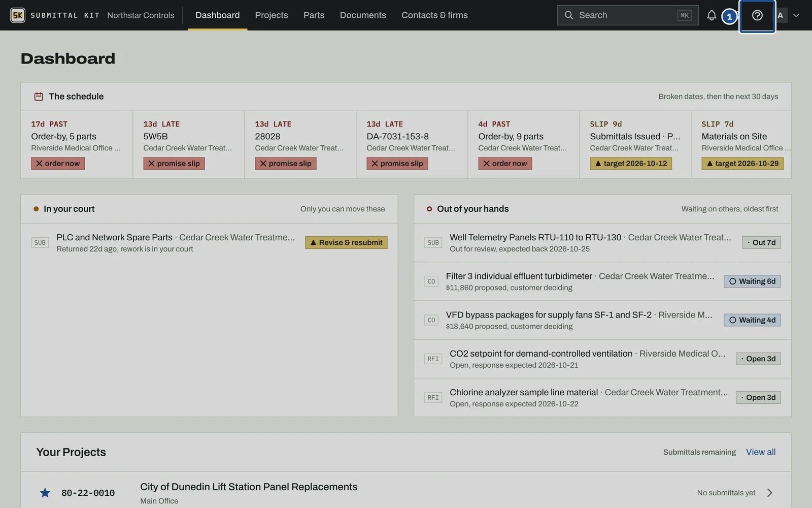
Task: Open the help question-mark icon
Action: pos(757,15)
